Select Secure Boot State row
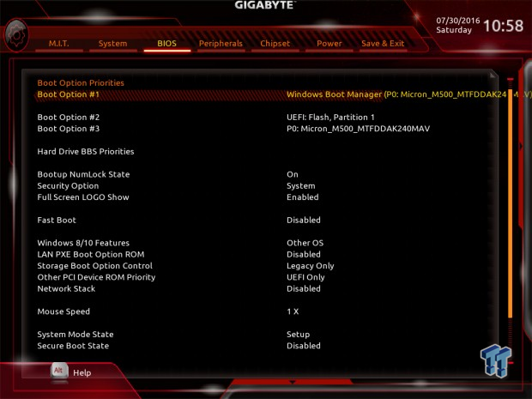Image resolution: width=532 pixels, height=399 pixels. [x=73, y=346]
